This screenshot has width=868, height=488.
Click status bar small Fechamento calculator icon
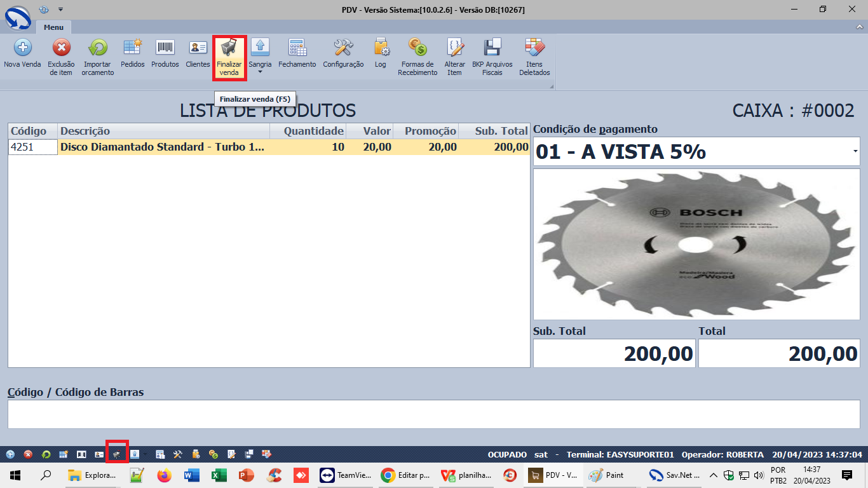pyautogui.click(x=160, y=454)
